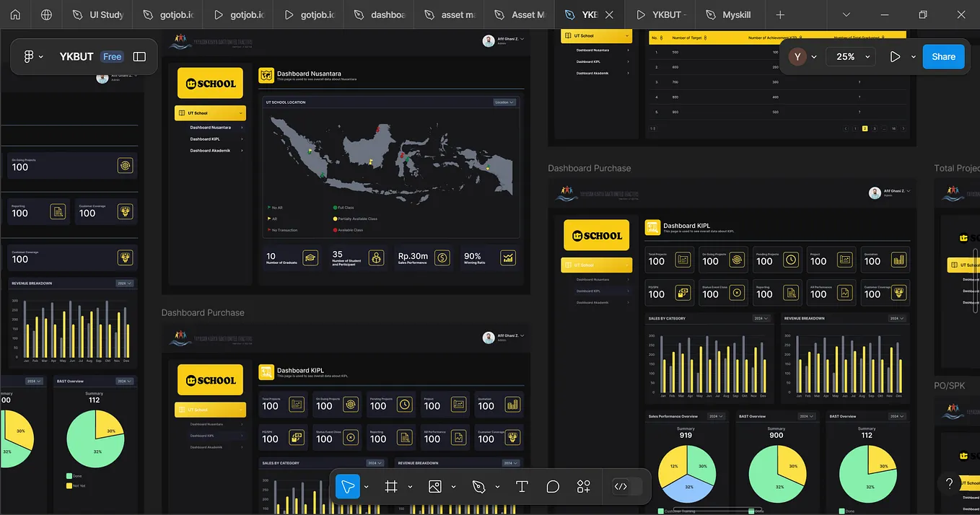Click the Y user avatar
This screenshot has height=515, width=980.
click(x=797, y=56)
